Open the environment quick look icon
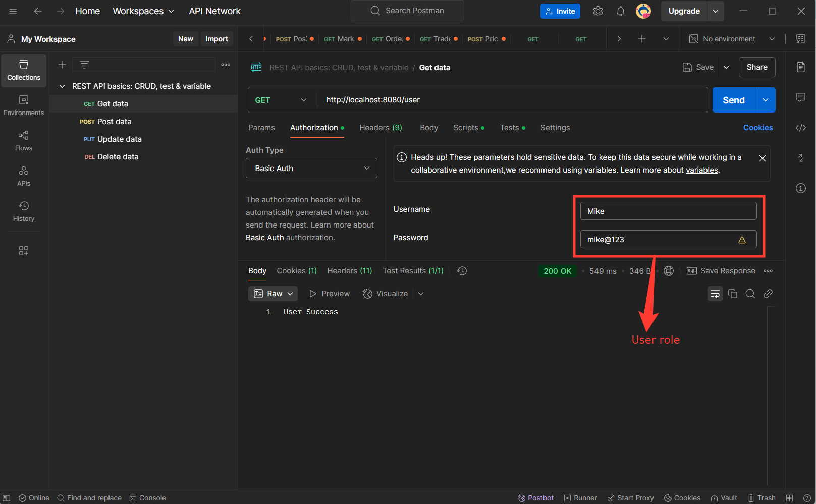This screenshot has height=504, width=816. tap(801, 39)
